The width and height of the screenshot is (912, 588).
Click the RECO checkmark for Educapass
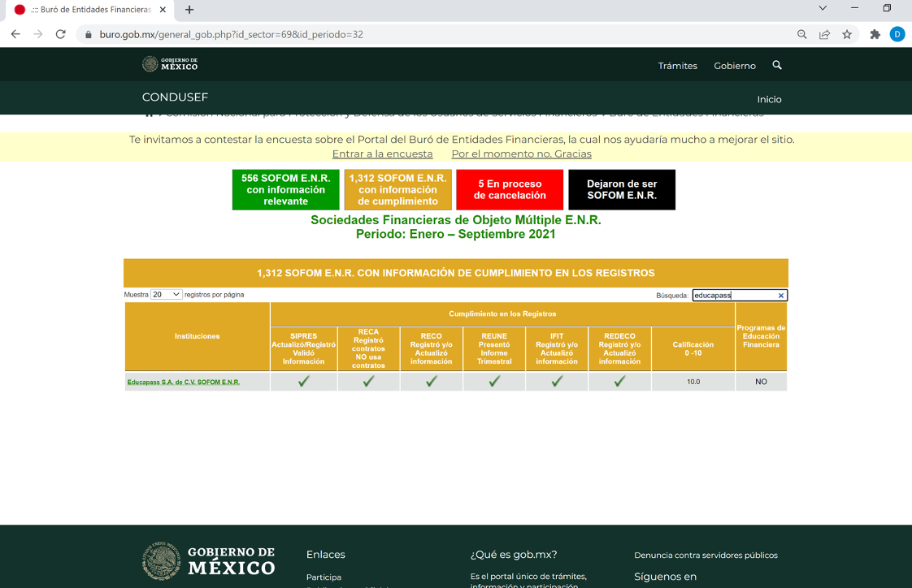(431, 381)
